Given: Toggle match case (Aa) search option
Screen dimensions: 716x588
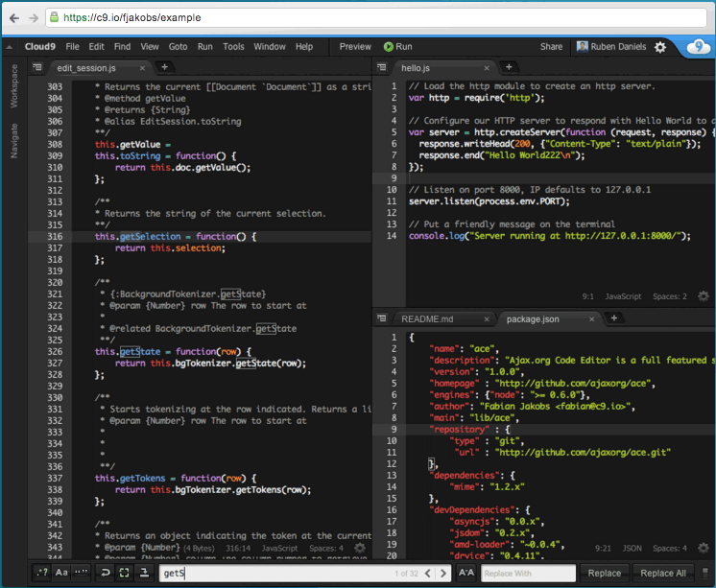Looking at the screenshot, I should click(x=62, y=573).
